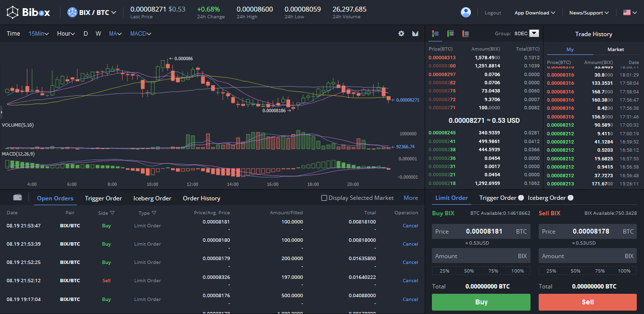Set sell amount to 25%

click(x=551, y=271)
